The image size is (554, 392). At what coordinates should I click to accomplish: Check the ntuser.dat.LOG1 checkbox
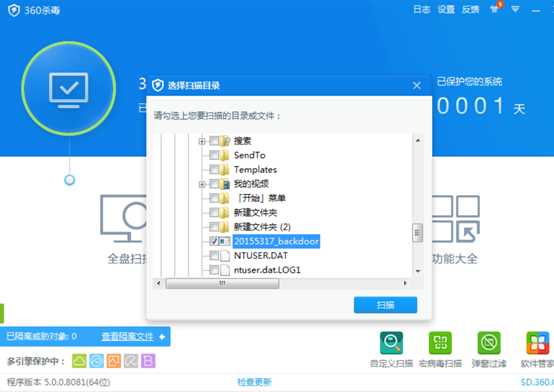pyautogui.click(x=214, y=270)
